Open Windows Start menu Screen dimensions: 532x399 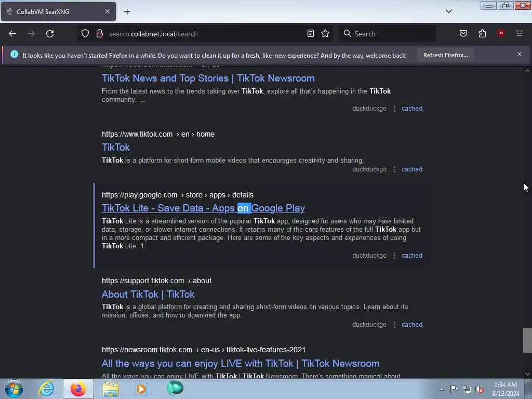(x=14, y=389)
